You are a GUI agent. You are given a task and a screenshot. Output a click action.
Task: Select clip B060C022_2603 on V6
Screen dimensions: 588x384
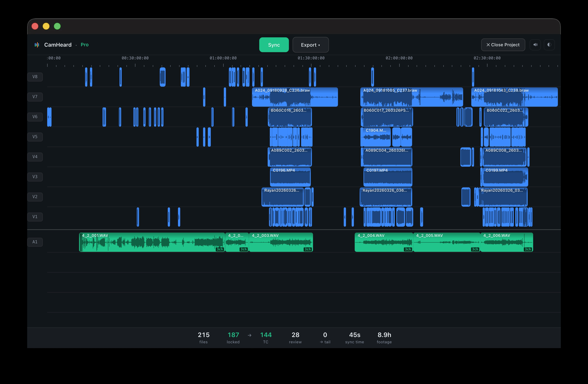coord(506,117)
